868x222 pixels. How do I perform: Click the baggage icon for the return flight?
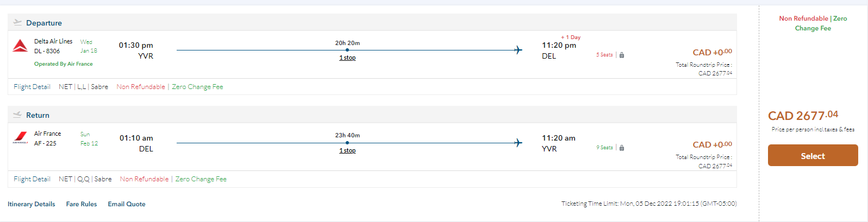[622, 148]
